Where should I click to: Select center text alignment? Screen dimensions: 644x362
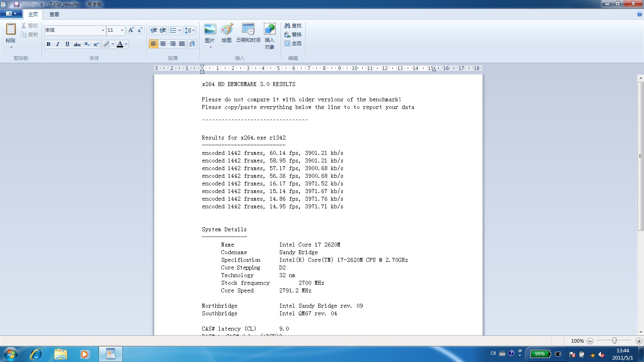click(163, 44)
